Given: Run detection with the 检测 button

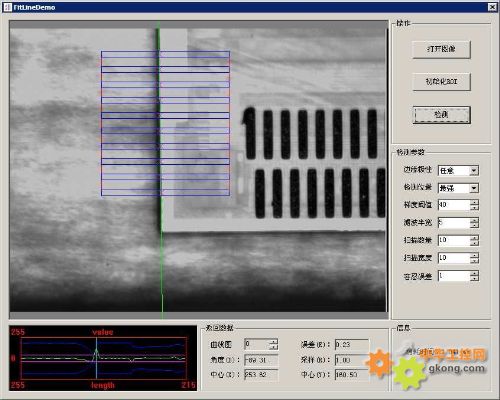Looking at the screenshot, I should [x=441, y=115].
